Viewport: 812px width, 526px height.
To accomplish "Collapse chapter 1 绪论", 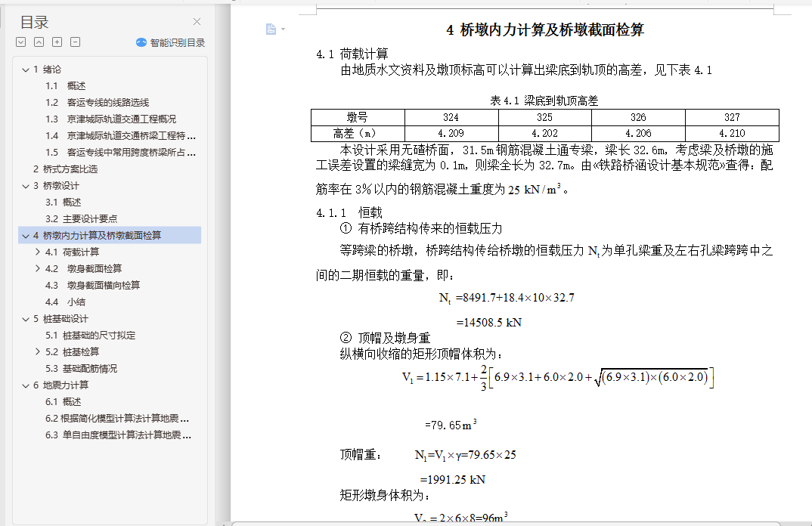I will coord(26,70).
